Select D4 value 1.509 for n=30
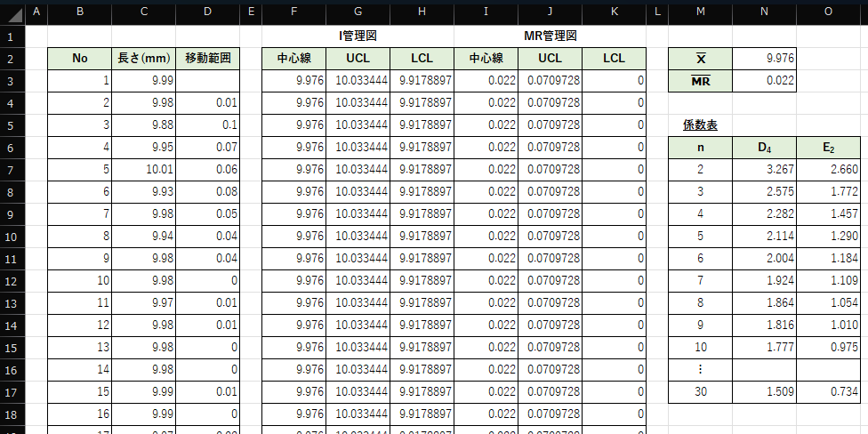868x434 pixels. click(765, 392)
